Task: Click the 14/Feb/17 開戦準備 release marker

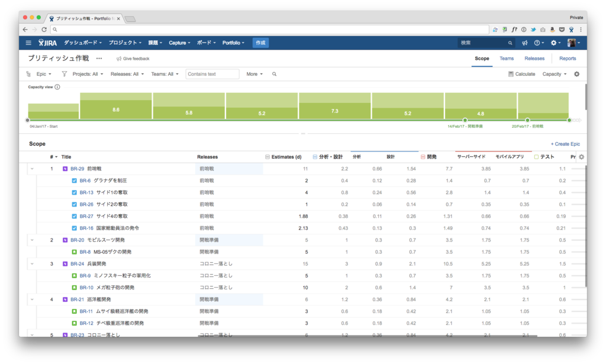Action: coord(465,120)
